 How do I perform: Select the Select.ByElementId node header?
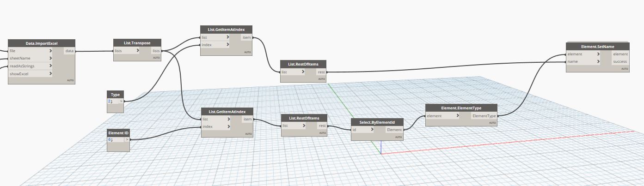tap(377, 122)
